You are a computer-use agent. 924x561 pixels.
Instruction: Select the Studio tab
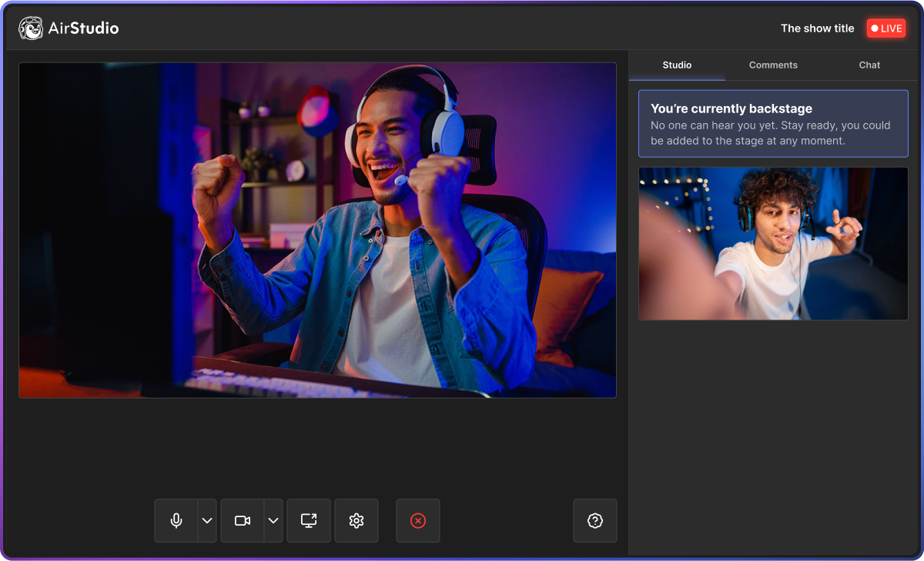coord(677,65)
